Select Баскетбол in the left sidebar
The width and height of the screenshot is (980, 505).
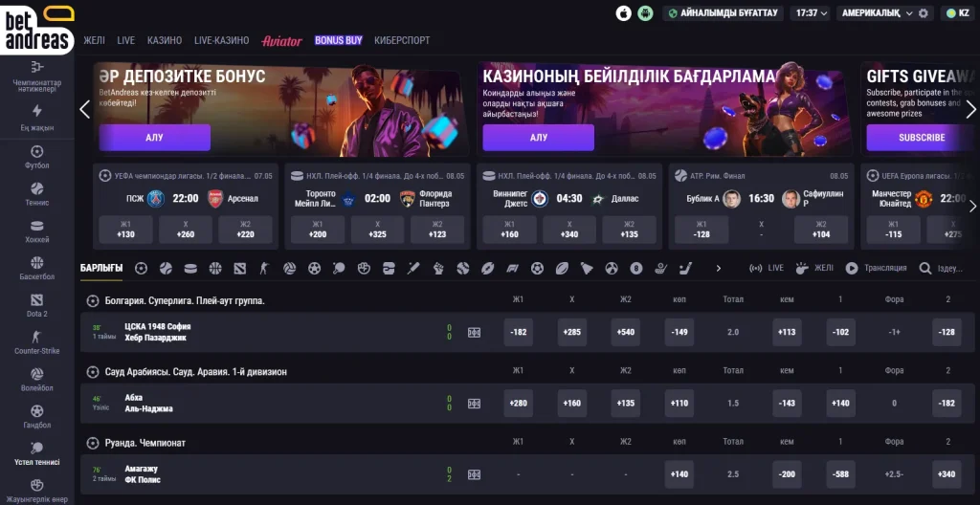point(37,268)
